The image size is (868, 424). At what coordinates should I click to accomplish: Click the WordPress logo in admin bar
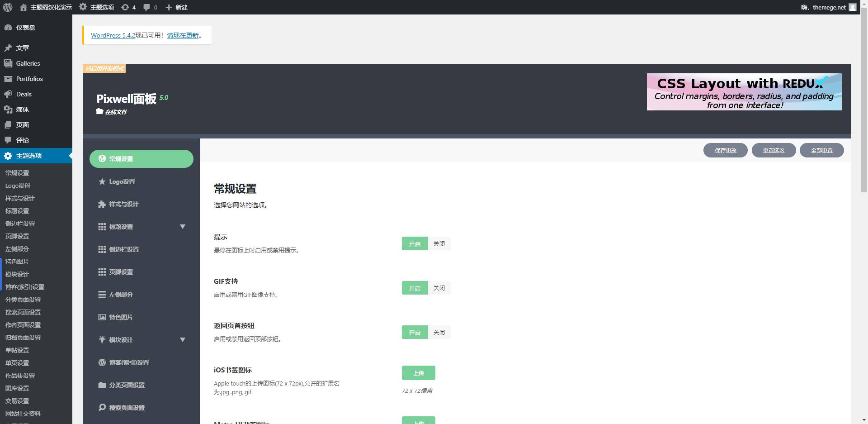(x=8, y=7)
